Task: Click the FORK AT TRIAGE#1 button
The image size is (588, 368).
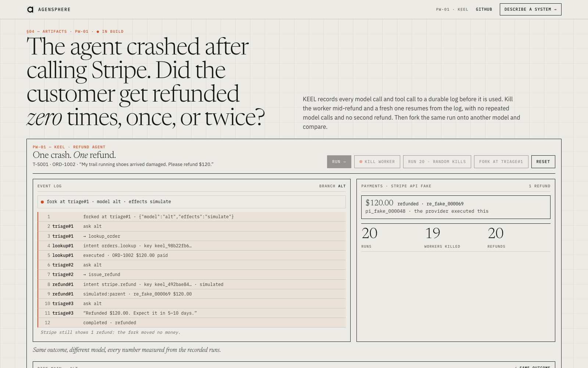Action: pos(501,162)
